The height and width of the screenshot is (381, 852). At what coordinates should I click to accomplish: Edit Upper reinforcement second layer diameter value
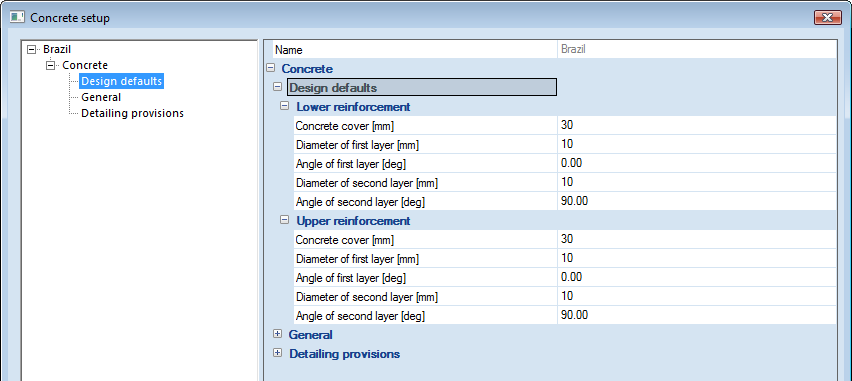[x=697, y=296]
